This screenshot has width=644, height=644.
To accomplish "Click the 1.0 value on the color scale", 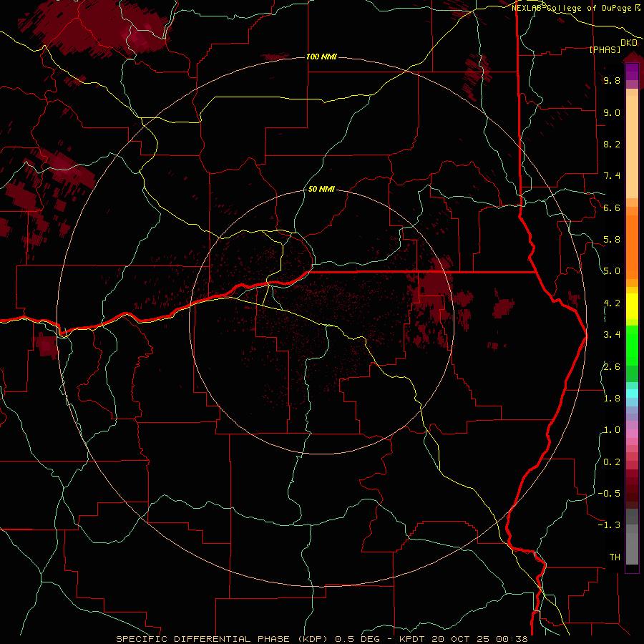I will click(x=612, y=429).
